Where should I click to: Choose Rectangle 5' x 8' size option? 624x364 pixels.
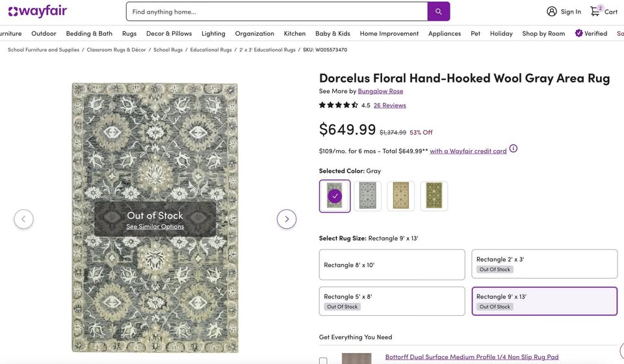[x=392, y=301]
